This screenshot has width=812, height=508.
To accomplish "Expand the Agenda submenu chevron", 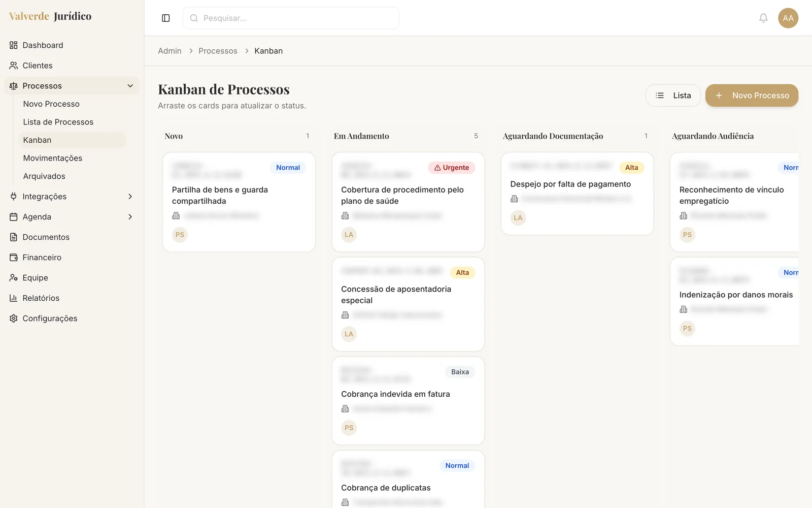I will click(x=130, y=217).
